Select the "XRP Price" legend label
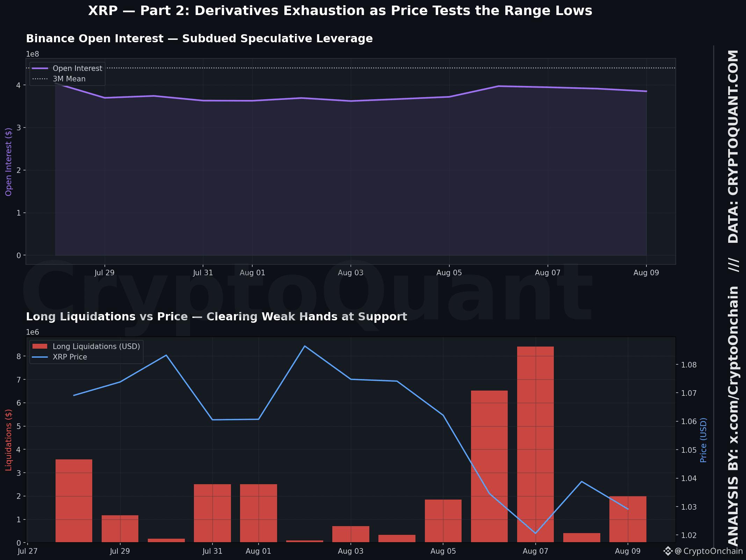The image size is (746, 560). point(70,357)
